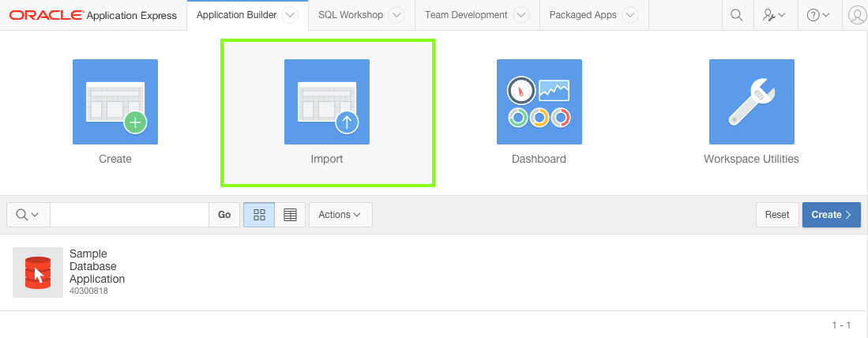
Task: Open the Workspace Utilities wrench icon
Action: 751,102
